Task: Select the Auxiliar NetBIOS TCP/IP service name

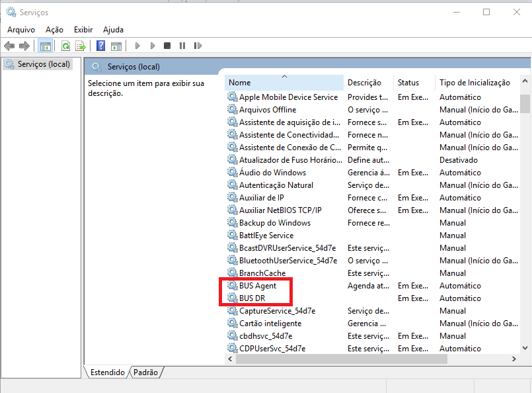Action: coord(280,210)
